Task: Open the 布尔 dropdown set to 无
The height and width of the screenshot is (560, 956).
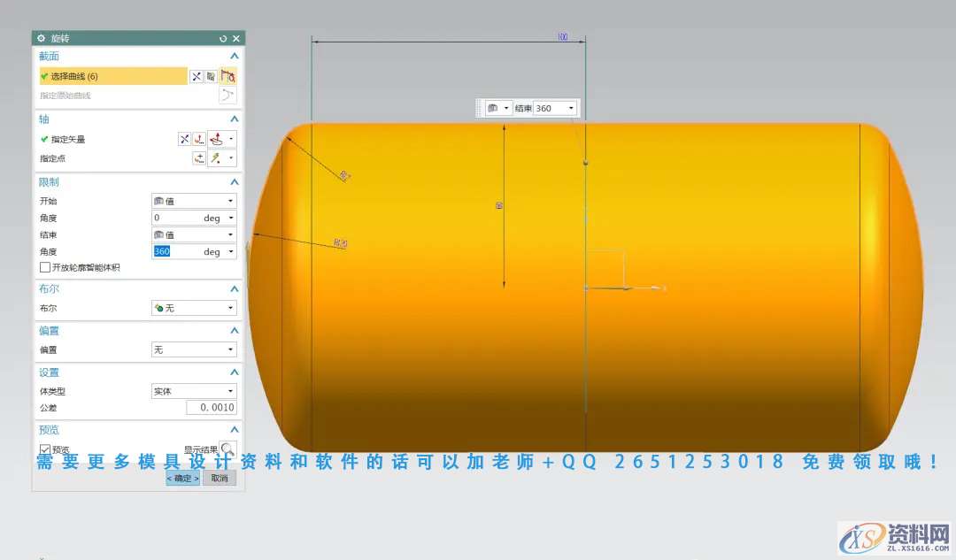Action: [194, 308]
